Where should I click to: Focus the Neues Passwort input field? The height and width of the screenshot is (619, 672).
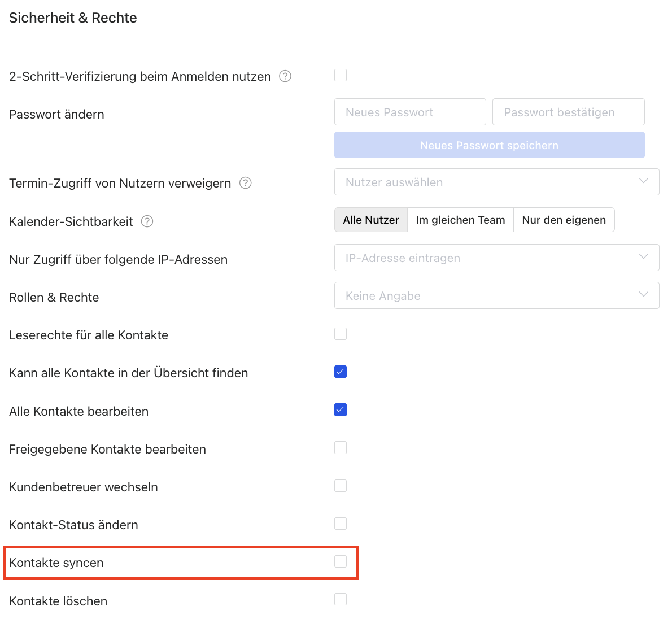[x=410, y=112]
